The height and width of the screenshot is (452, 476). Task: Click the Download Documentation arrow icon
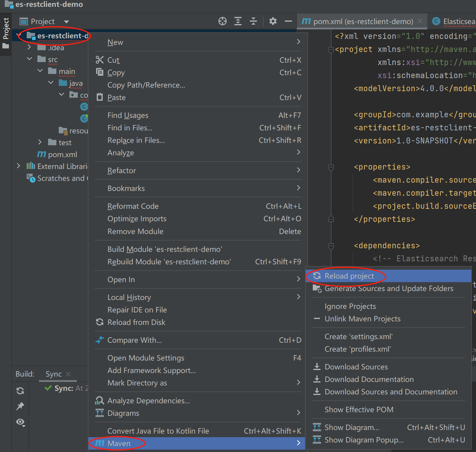pyautogui.click(x=317, y=379)
